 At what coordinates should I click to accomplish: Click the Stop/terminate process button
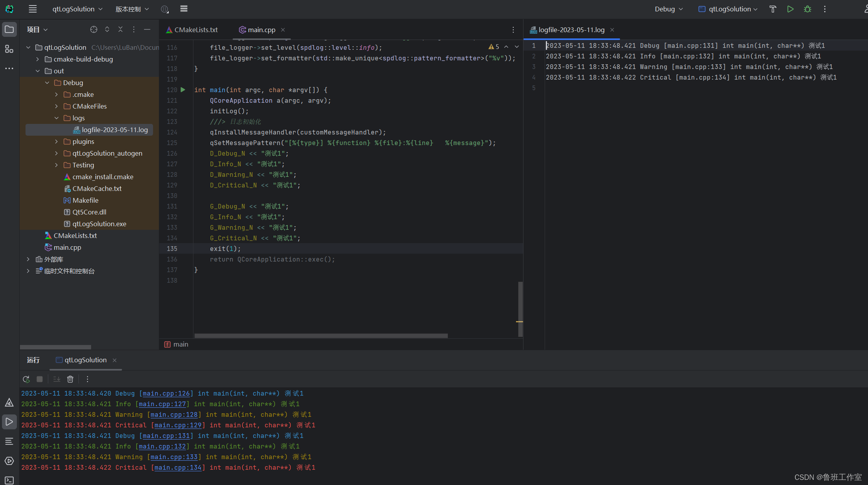(39, 379)
